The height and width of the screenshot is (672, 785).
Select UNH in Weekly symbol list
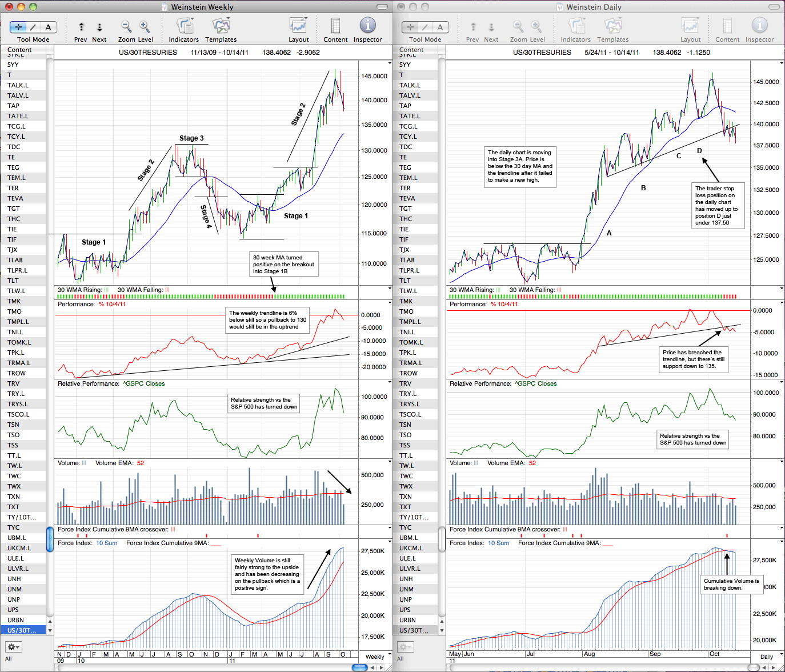pyautogui.click(x=23, y=579)
